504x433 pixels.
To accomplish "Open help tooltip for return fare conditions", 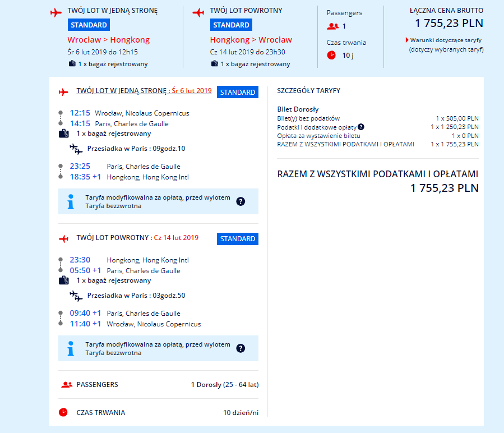I will pos(241,348).
